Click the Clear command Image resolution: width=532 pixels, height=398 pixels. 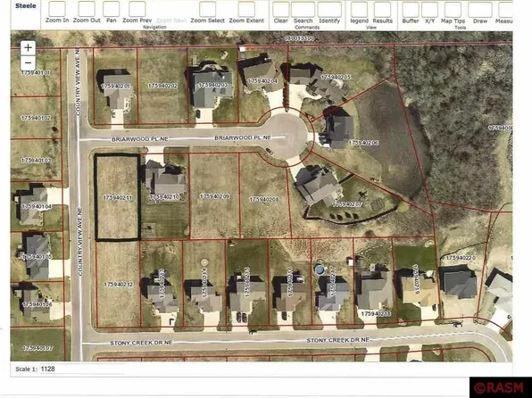tap(280, 12)
